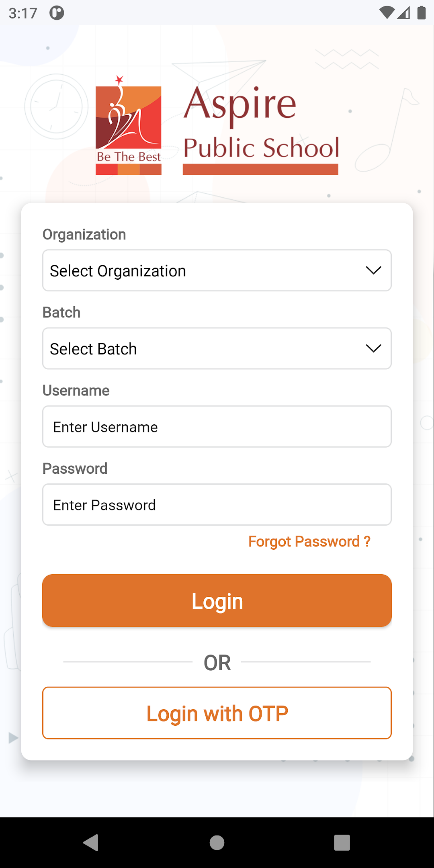Tap the OR divider text
The width and height of the screenshot is (434, 868).
coord(217,663)
